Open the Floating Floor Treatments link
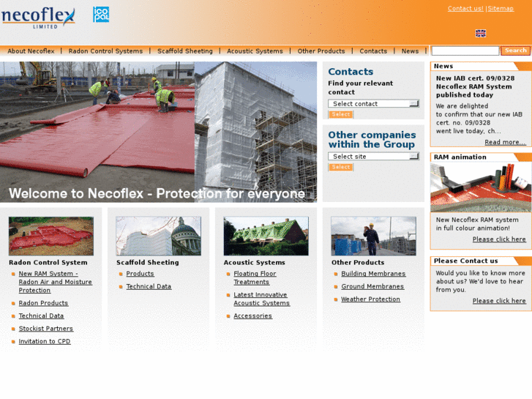The width and height of the screenshot is (532, 399). tap(255, 277)
